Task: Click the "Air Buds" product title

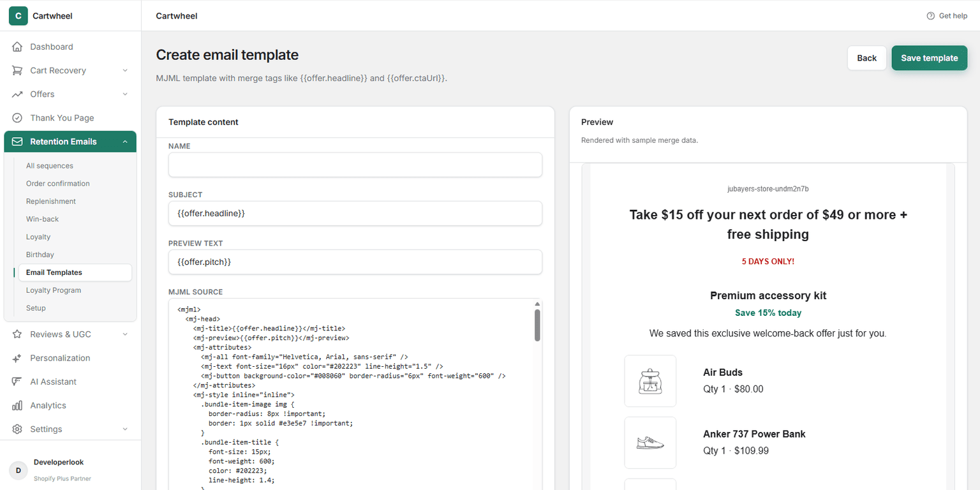Action: coord(723,373)
